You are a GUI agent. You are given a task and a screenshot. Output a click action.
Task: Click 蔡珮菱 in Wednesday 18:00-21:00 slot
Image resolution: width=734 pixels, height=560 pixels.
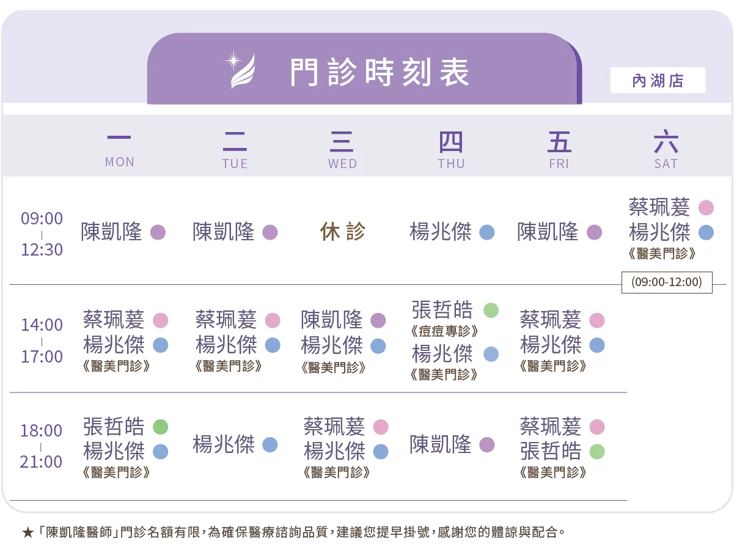334,426
